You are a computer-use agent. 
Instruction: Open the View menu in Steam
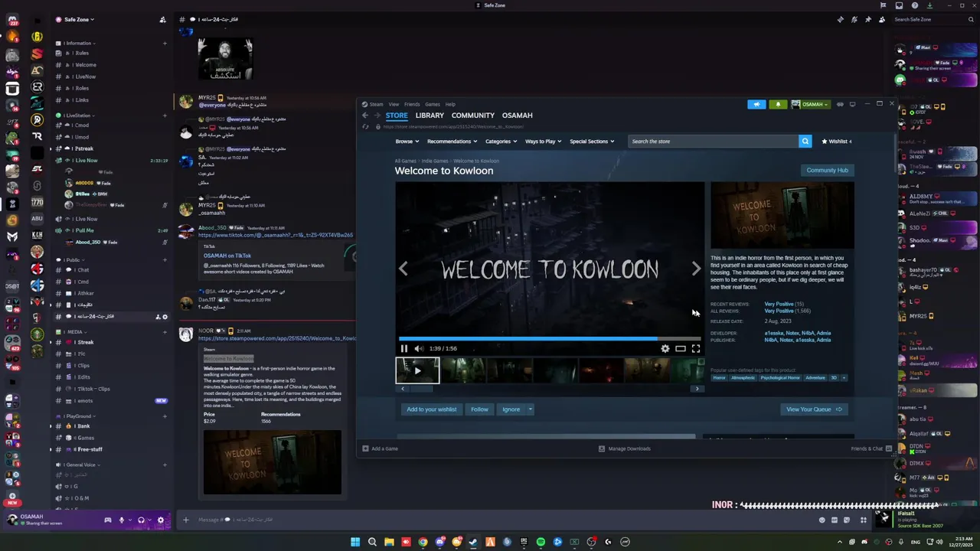[394, 104]
